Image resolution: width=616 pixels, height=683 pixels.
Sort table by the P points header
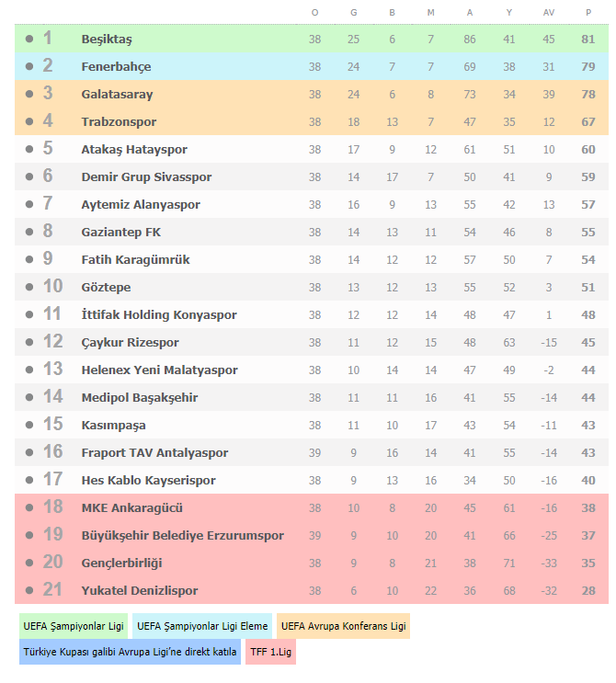click(x=588, y=13)
